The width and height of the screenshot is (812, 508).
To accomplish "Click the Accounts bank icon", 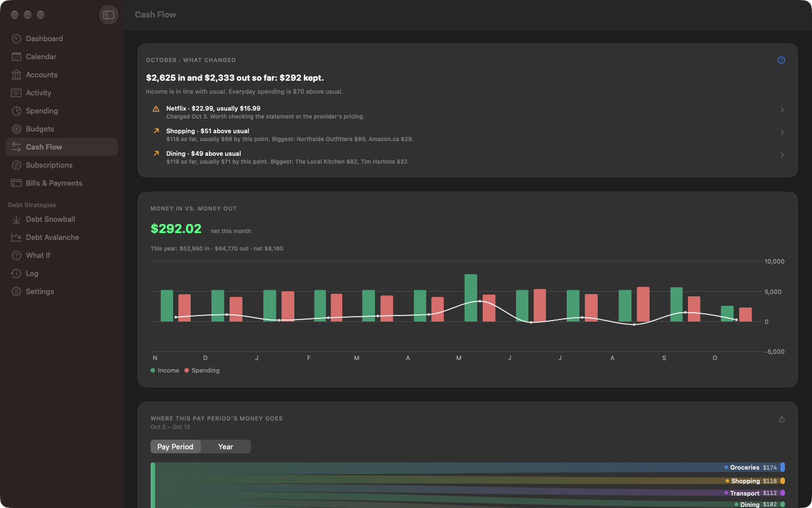I will pos(16,75).
